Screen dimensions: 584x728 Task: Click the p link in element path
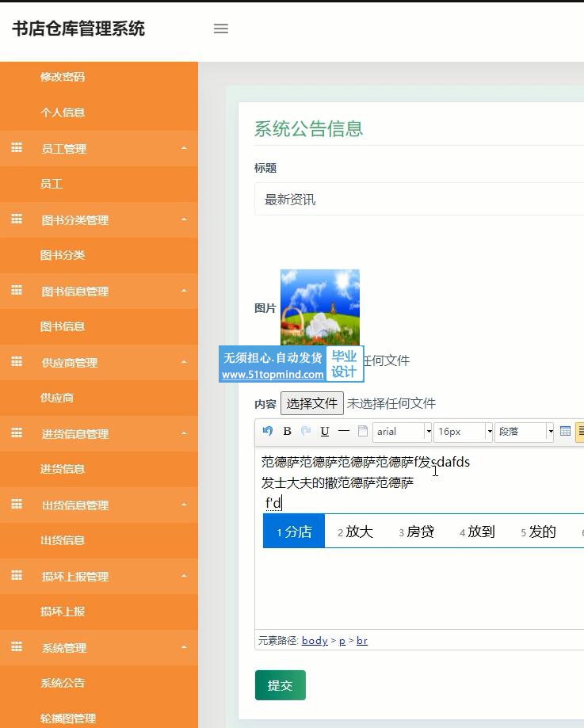(342, 641)
